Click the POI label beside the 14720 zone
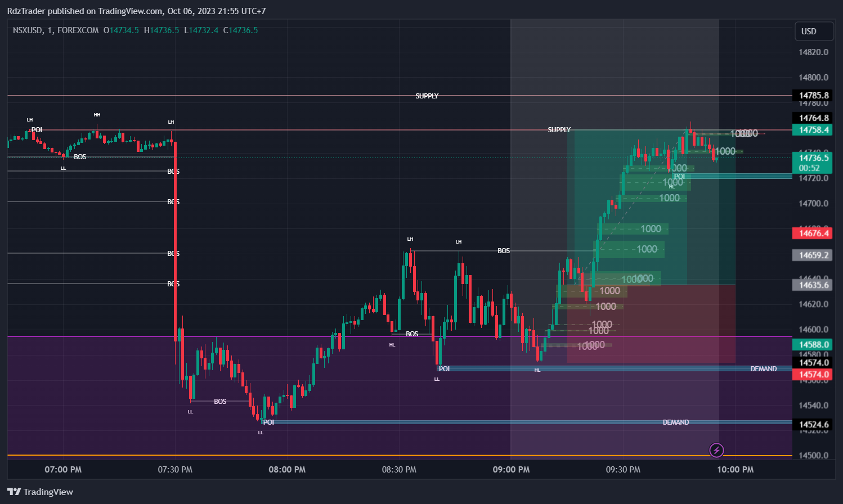 point(679,177)
